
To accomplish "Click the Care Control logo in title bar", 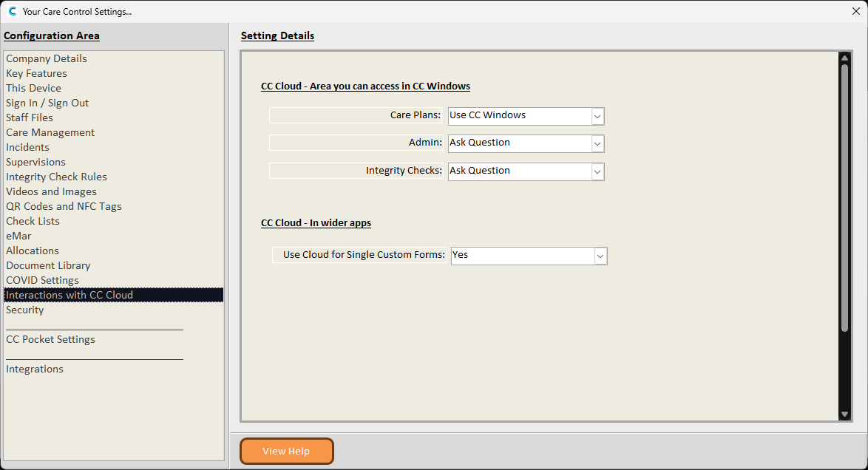I will coord(12,11).
